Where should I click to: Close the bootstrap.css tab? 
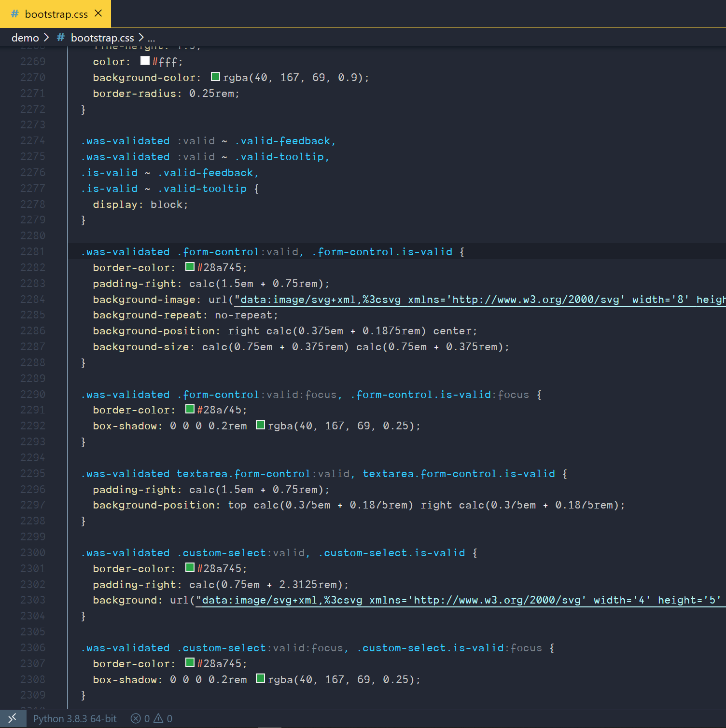98,14
